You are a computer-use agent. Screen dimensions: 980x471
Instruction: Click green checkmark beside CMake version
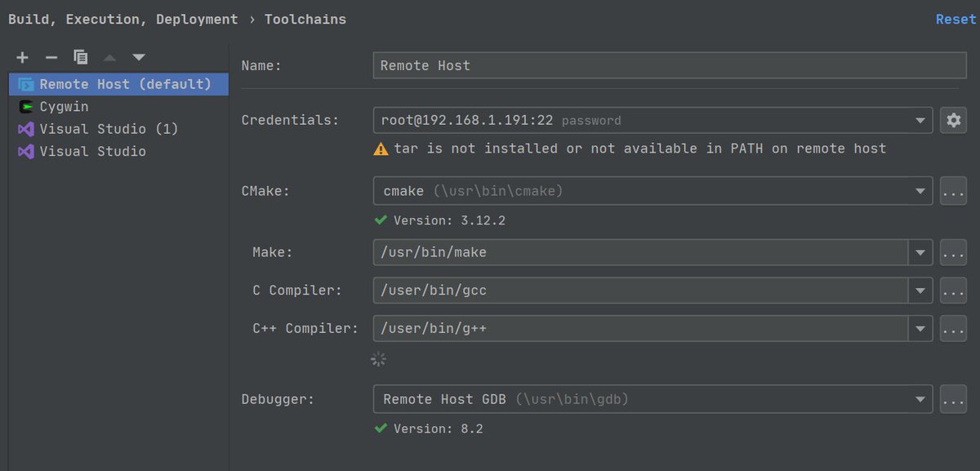click(x=381, y=220)
